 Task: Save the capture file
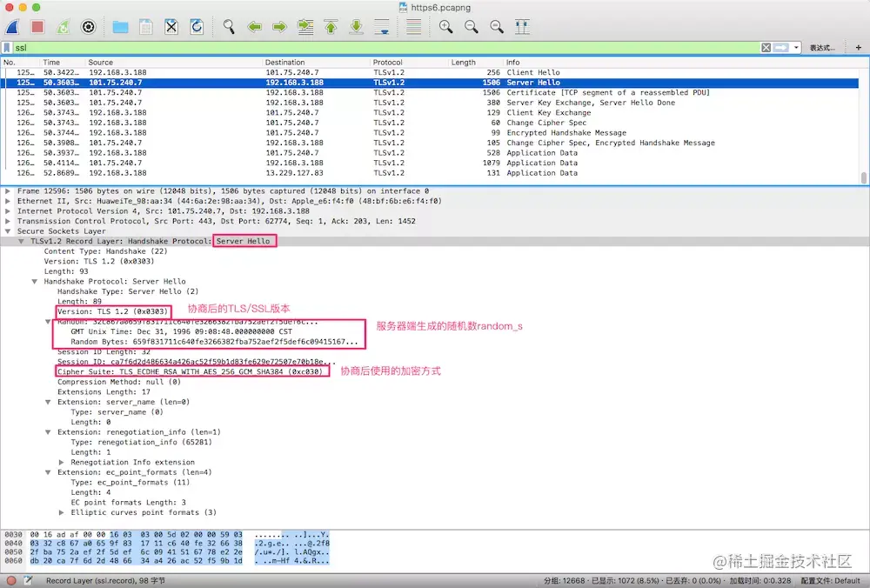click(x=146, y=27)
